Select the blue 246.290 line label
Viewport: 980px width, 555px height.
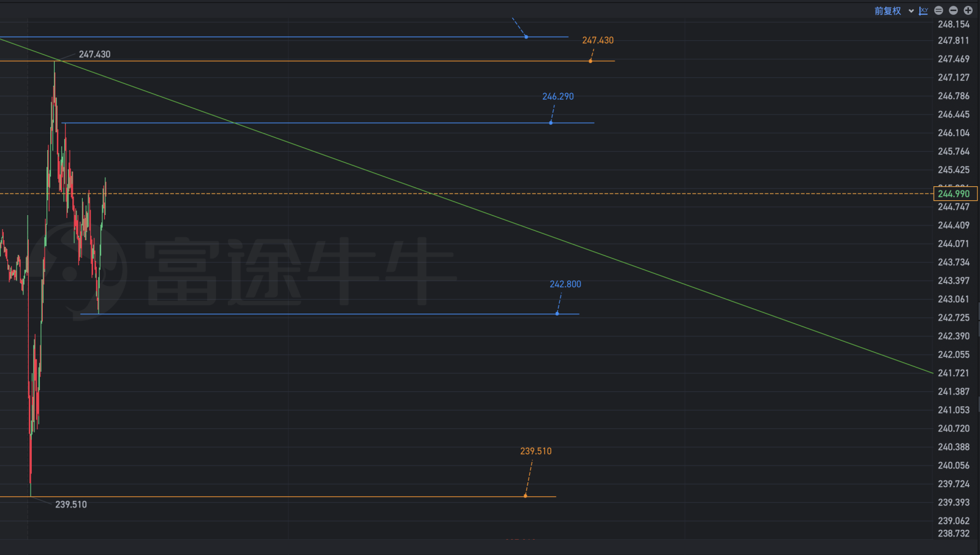558,97
